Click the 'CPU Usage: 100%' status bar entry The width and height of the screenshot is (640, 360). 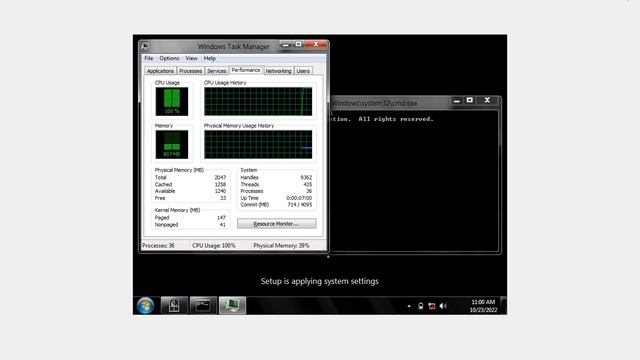tap(214, 246)
